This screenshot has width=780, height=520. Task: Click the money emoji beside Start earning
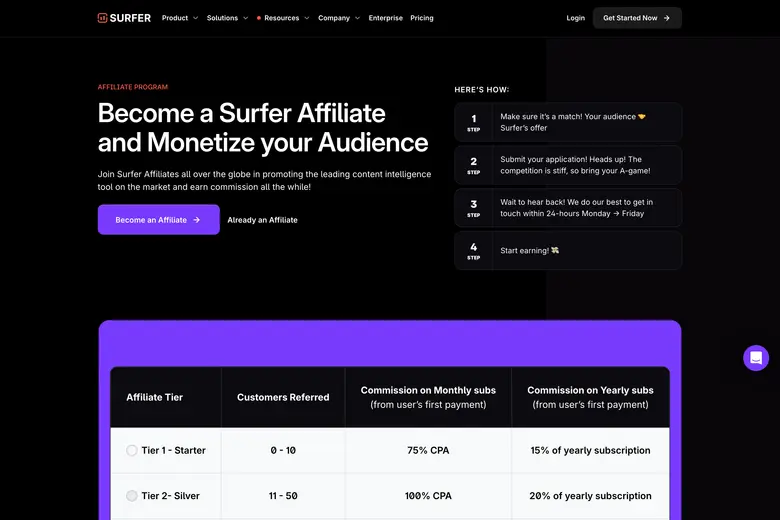555,250
